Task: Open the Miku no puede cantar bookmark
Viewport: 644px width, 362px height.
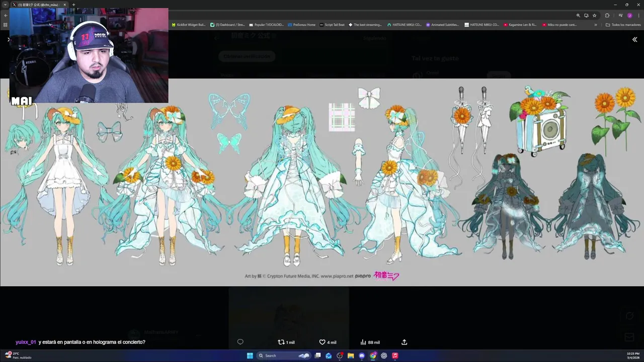Action: (559, 25)
